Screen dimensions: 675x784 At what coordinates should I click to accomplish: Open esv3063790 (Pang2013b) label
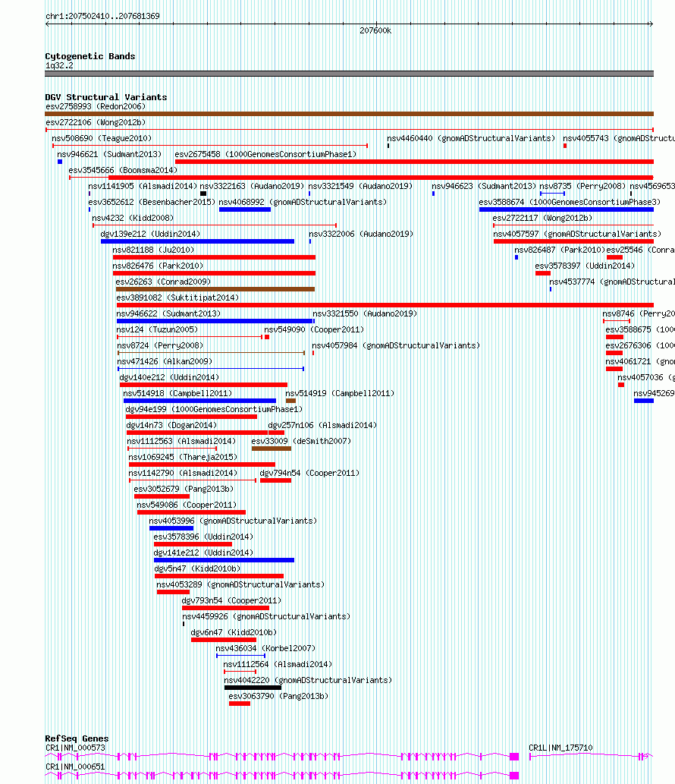[278, 698]
